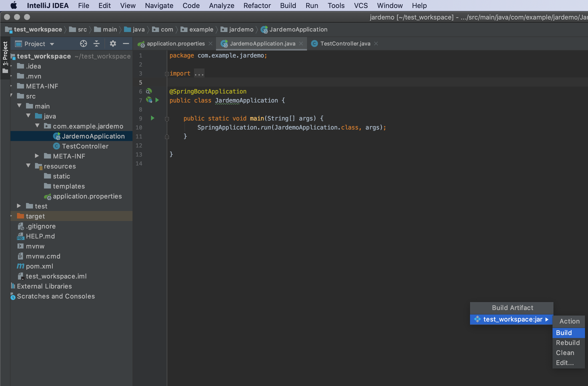Expand the target folder
The image size is (588, 386).
(11, 216)
